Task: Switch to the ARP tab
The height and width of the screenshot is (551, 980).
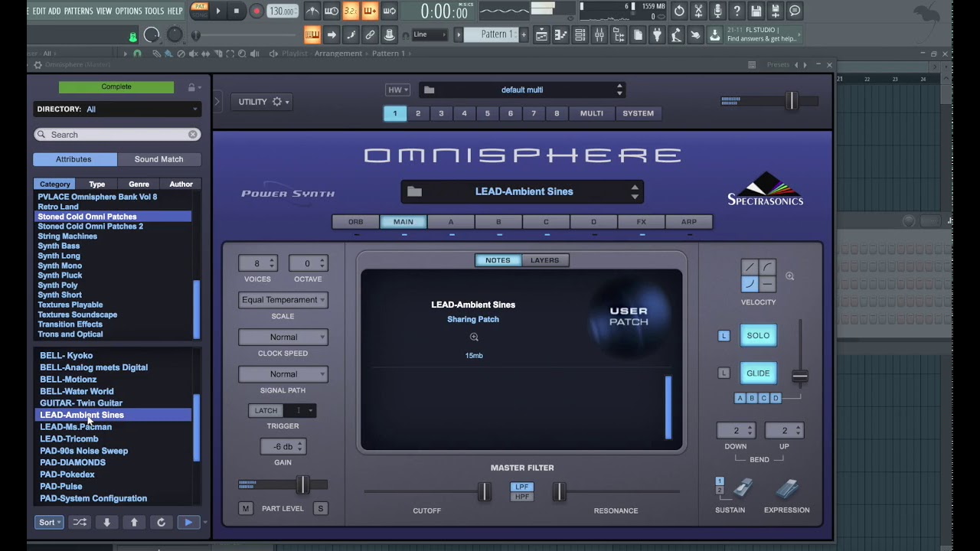Action: (689, 222)
